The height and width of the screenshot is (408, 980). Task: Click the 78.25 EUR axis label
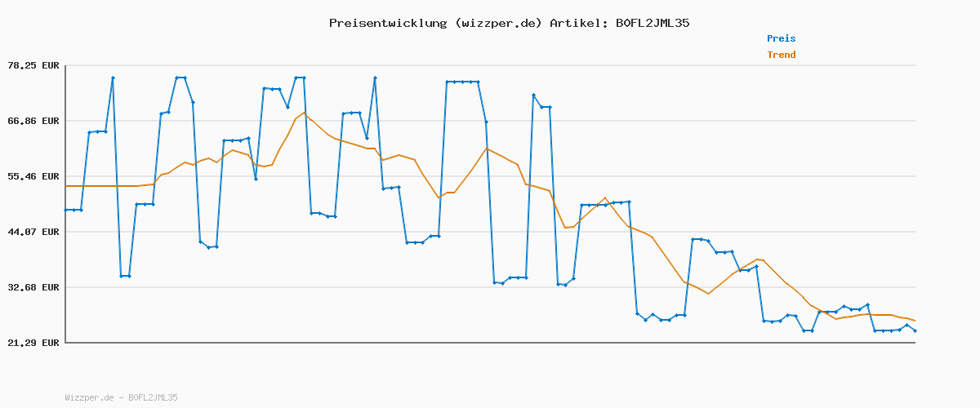coord(33,65)
